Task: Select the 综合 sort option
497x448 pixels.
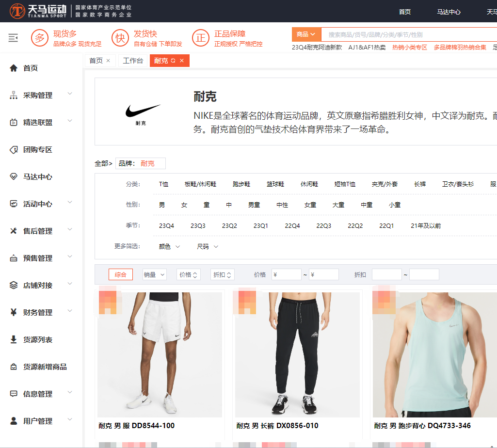Action: [120, 274]
